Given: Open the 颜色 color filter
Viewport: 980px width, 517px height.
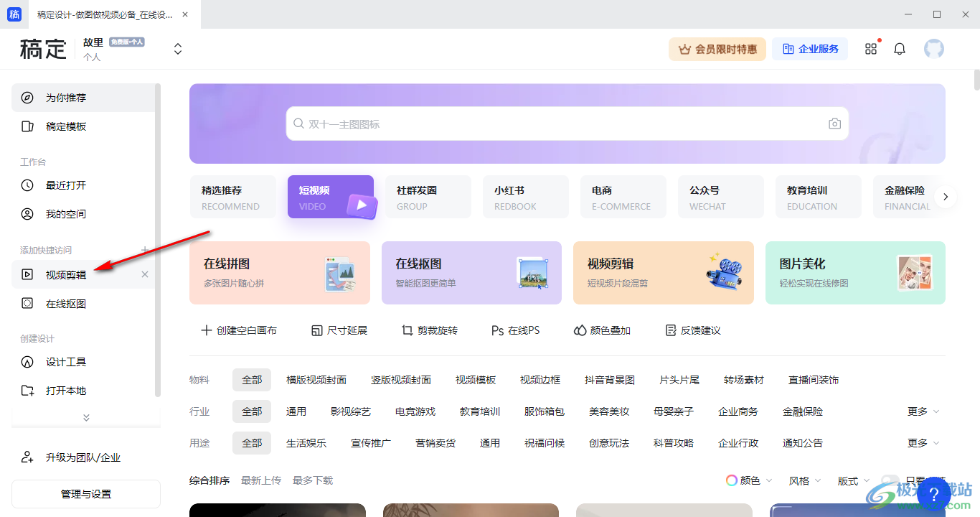Looking at the screenshot, I should [x=749, y=480].
